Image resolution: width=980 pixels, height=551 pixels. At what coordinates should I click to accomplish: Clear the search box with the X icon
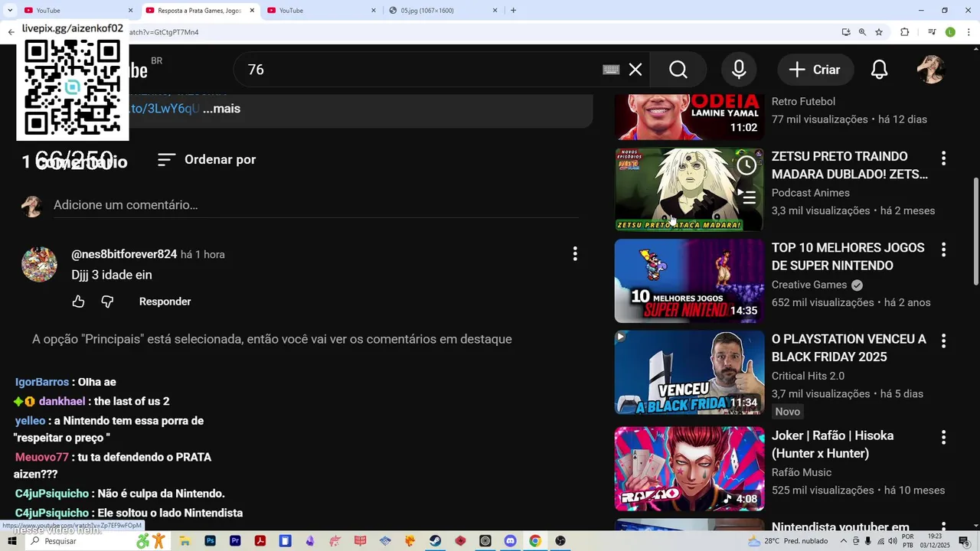635,70
